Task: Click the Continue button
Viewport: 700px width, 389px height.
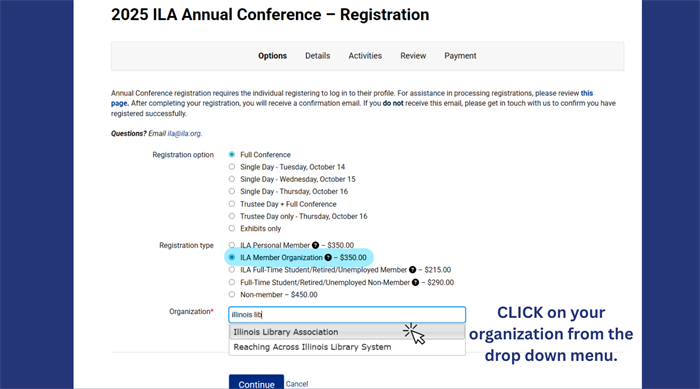Action: [256, 383]
